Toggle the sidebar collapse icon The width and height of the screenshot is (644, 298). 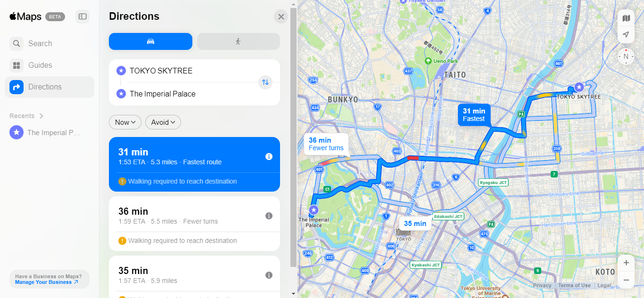coord(83,16)
